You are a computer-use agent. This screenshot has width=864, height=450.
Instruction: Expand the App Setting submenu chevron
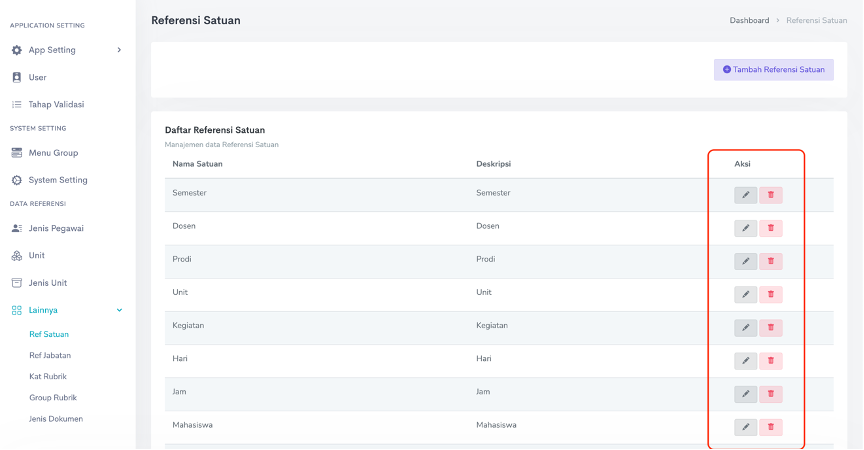pos(119,50)
